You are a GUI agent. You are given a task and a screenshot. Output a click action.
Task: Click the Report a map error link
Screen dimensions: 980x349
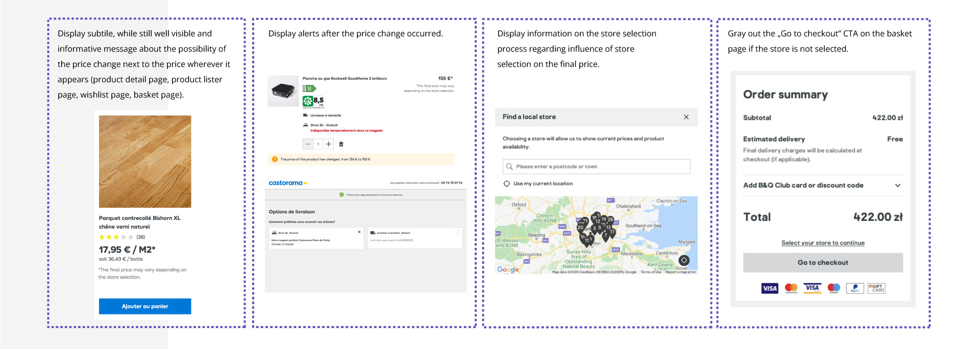(680, 272)
